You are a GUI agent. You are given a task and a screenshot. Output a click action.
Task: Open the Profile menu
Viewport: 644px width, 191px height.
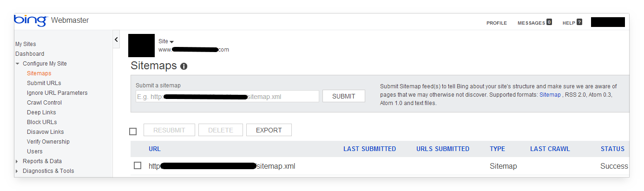click(x=496, y=23)
